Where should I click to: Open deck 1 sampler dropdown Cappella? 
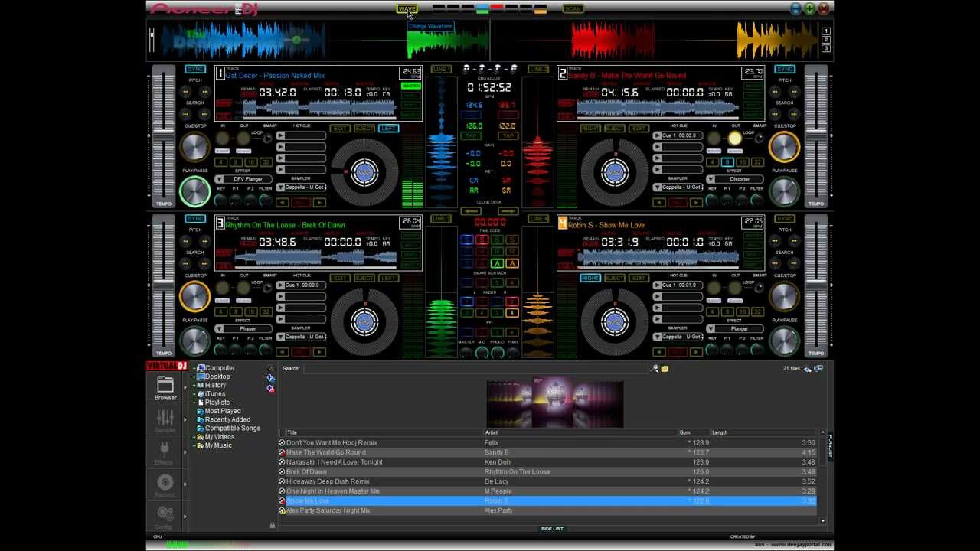[x=301, y=187]
